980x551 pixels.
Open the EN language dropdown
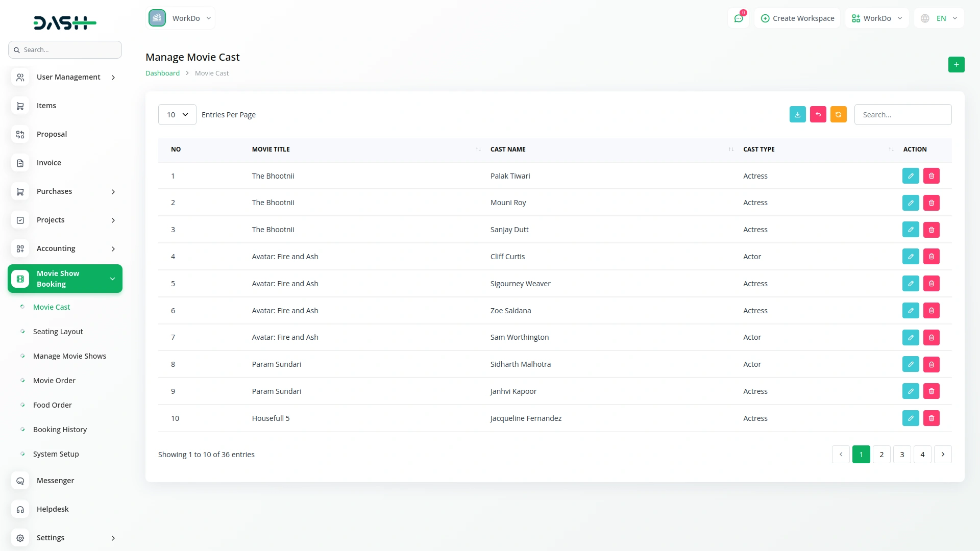[x=940, y=18]
